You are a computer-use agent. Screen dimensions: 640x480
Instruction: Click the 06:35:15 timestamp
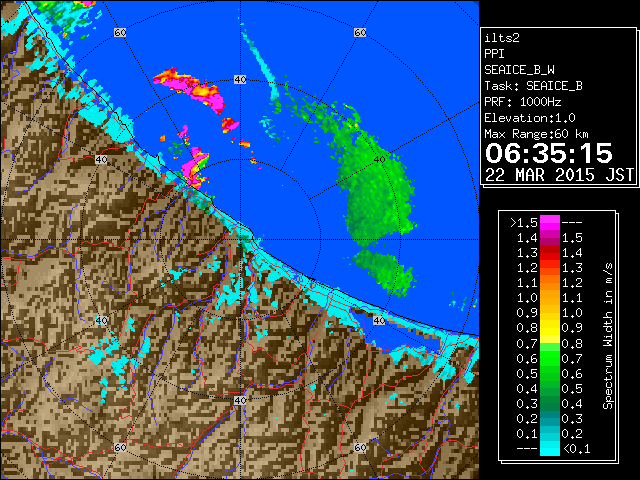[x=549, y=153]
